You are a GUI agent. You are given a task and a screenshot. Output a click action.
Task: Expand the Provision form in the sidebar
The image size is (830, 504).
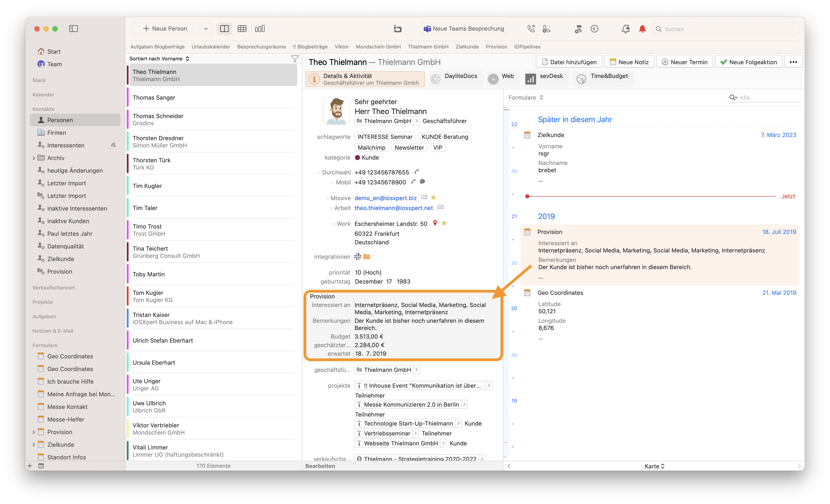click(x=34, y=432)
